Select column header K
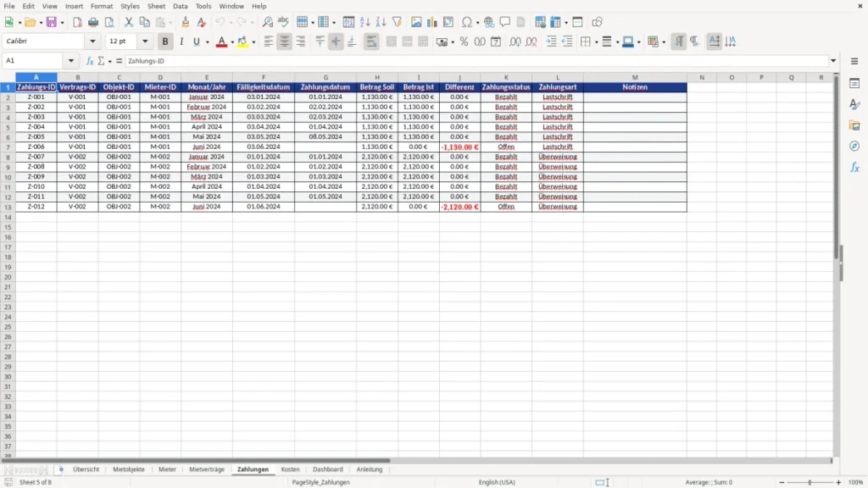Screen dimensions: 868x488 click(x=506, y=77)
